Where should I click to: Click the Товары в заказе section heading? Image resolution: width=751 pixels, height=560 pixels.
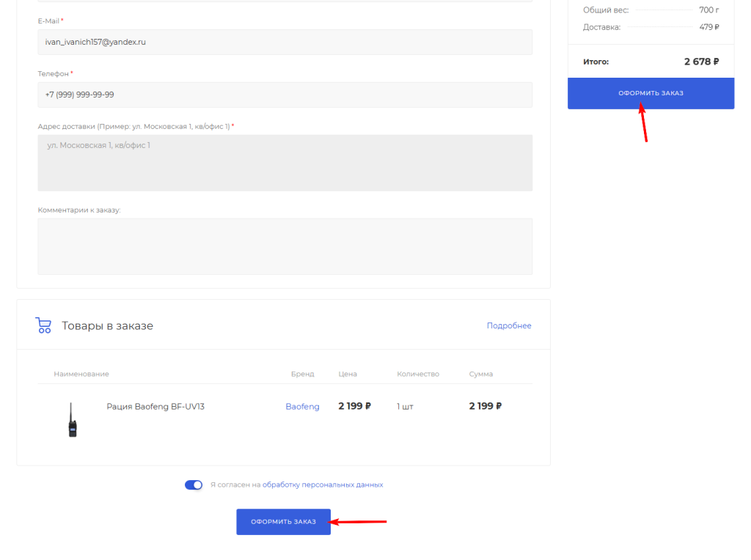107,325
